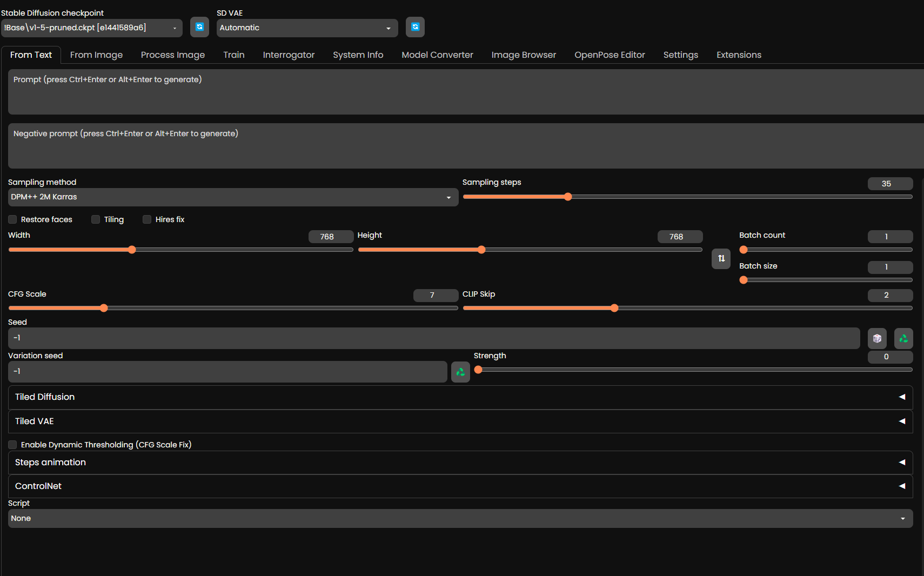924x576 pixels.
Task: Enable the Restore faces checkbox
Action: pos(12,219)
